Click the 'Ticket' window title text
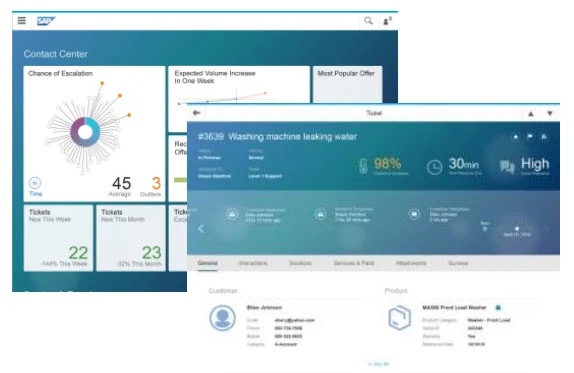Screen dimensions: 574x373 coord(374,113)
